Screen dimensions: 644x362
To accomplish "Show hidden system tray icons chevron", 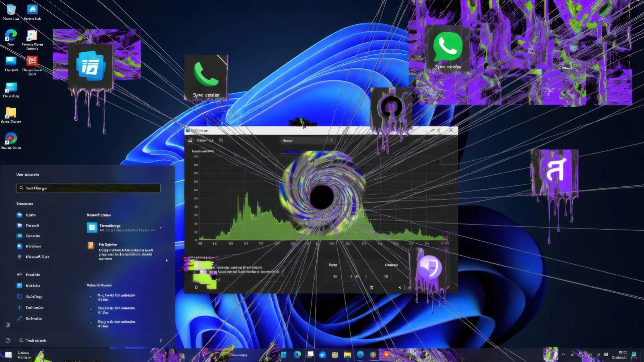I will click(563, 355).
